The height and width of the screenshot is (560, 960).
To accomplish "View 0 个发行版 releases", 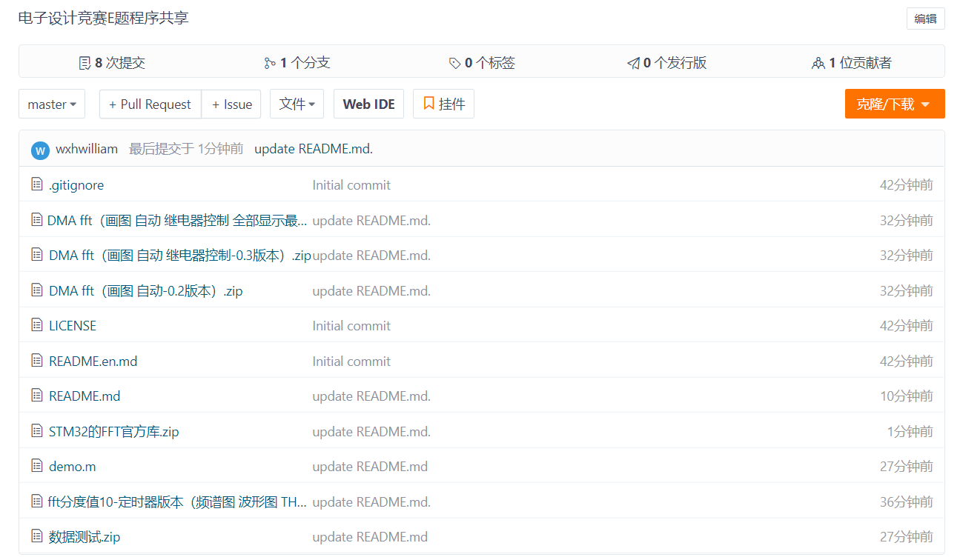I will (x=666, y=63).
